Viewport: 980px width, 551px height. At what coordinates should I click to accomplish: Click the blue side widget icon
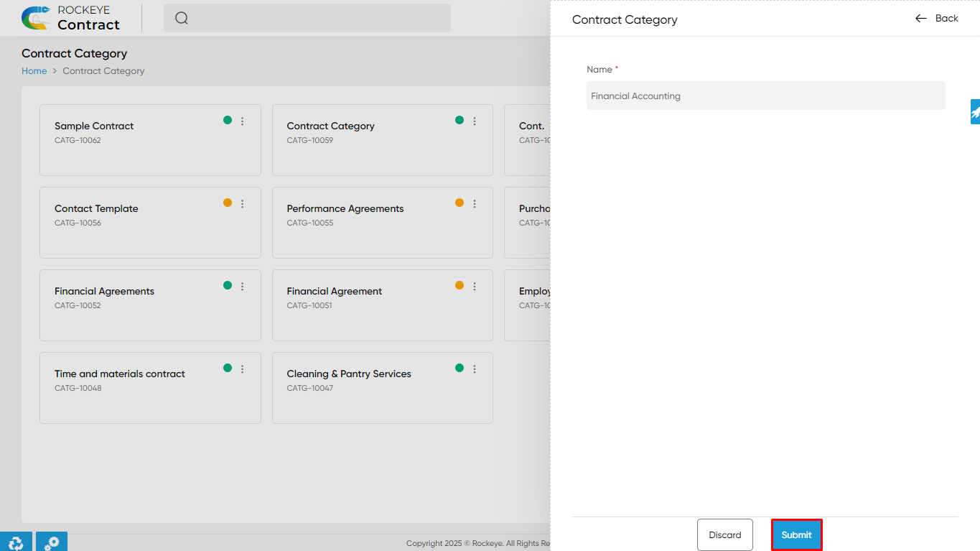point(975,112)
